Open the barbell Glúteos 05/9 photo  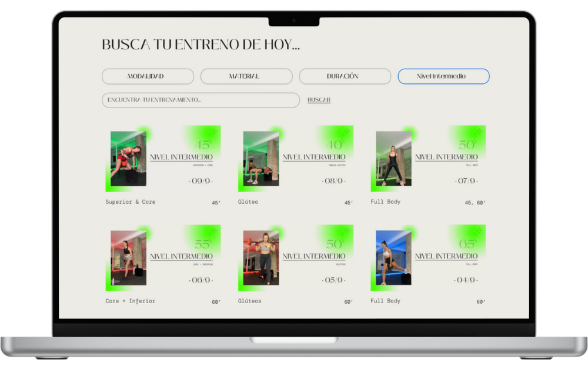pos(261,257)
